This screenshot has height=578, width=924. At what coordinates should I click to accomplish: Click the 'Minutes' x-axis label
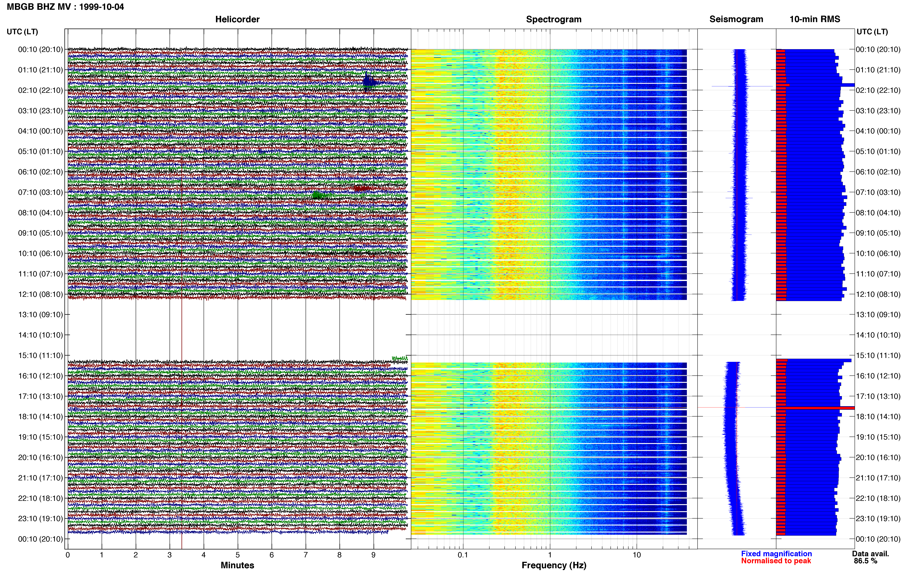(237, 565)
